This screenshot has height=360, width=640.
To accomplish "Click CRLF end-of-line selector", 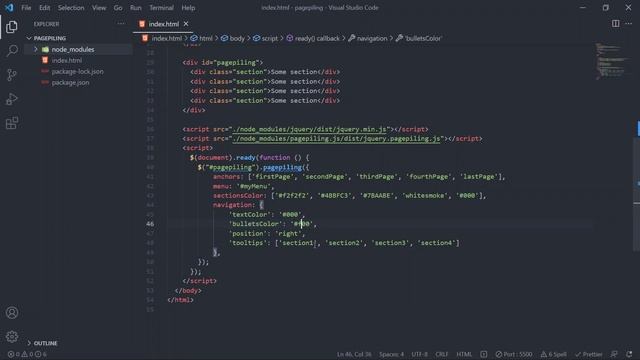I will tap(442, 354).
